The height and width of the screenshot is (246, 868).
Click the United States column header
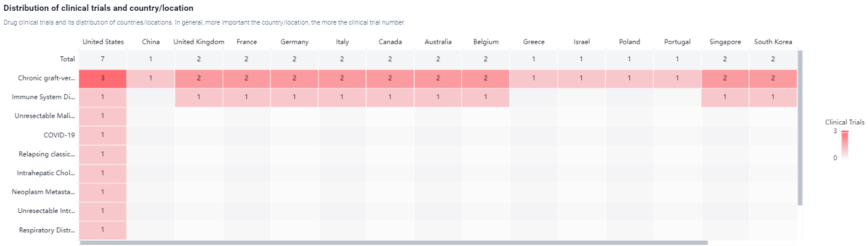click(x=103, y=42)
